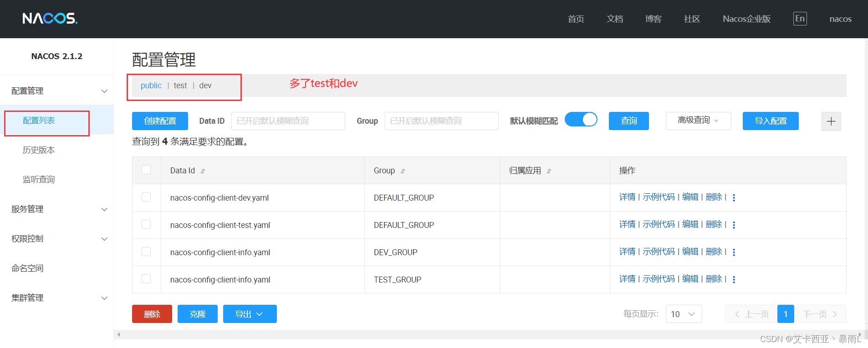868x348 pixels.
Task: Open the 导出 dropdown button
Action: tap(250, 314)
